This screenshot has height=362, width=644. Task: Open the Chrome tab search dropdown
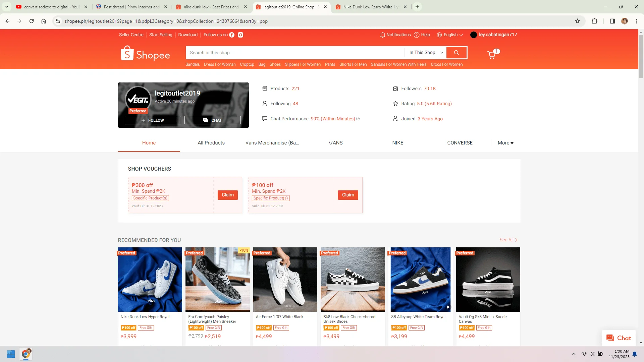tap(7, 7)
